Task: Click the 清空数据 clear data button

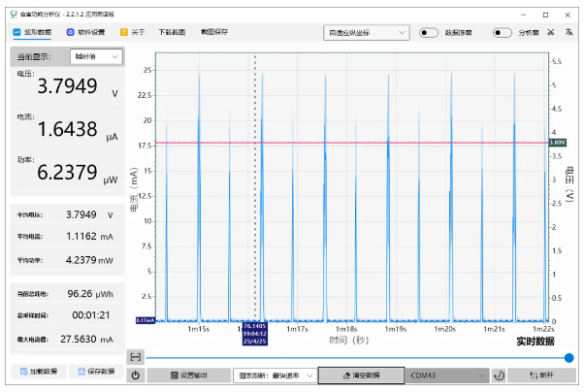Action: click(x=361, y=376)
